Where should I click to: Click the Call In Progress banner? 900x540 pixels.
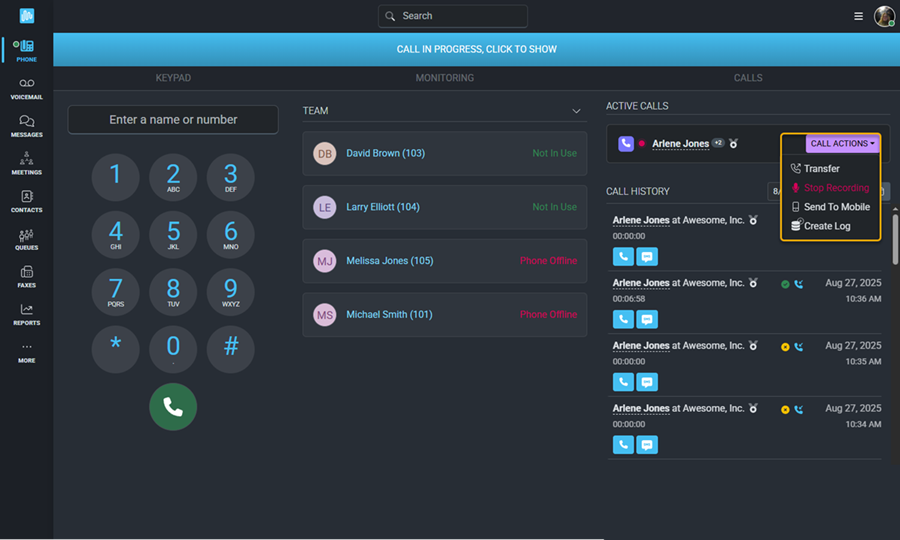(476, 49)
